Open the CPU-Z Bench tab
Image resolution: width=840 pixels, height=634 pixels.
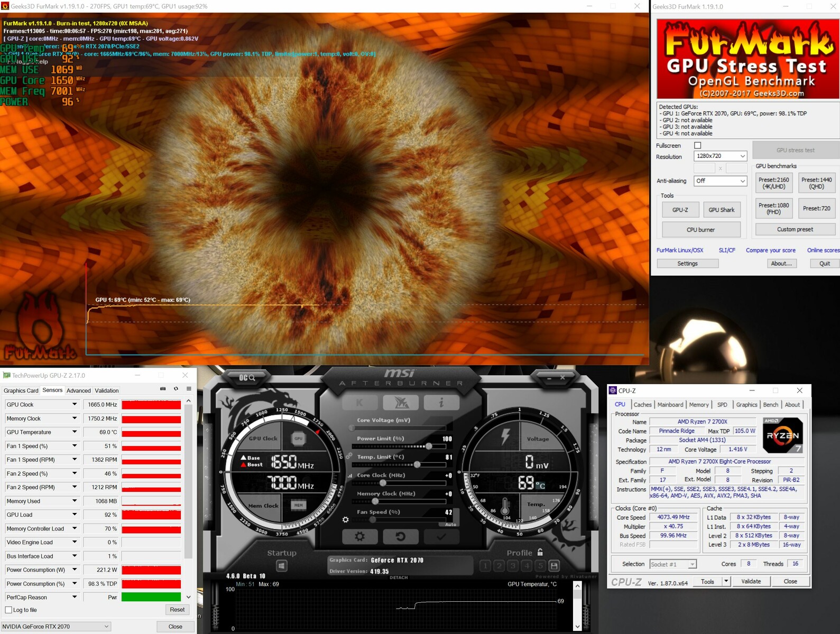(771, 405)
